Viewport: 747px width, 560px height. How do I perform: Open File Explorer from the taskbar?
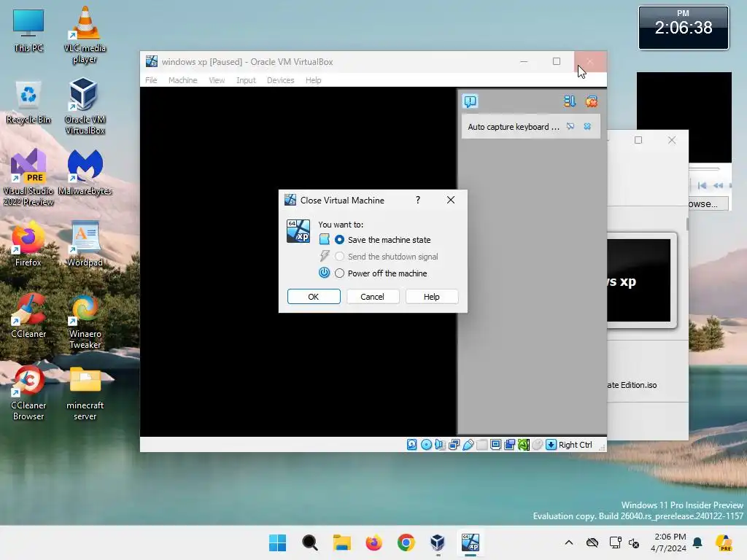point(341,542)
